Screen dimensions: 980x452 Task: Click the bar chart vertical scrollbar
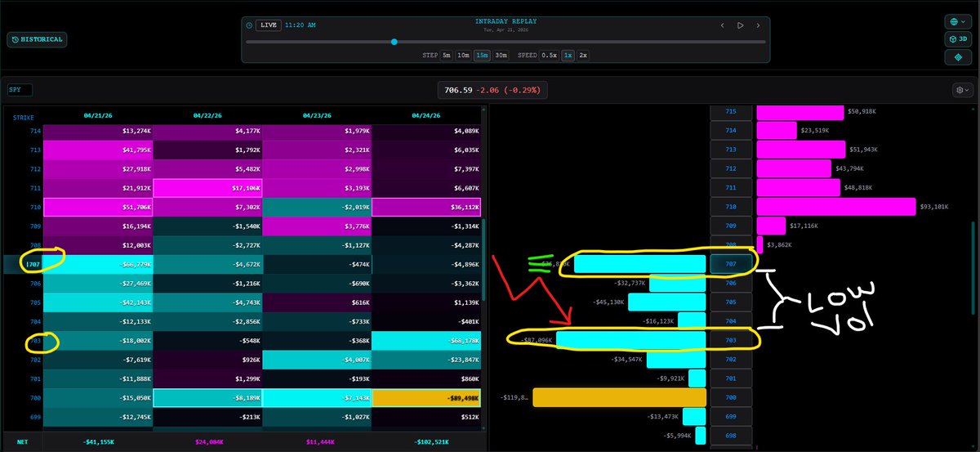pos(972,268)
